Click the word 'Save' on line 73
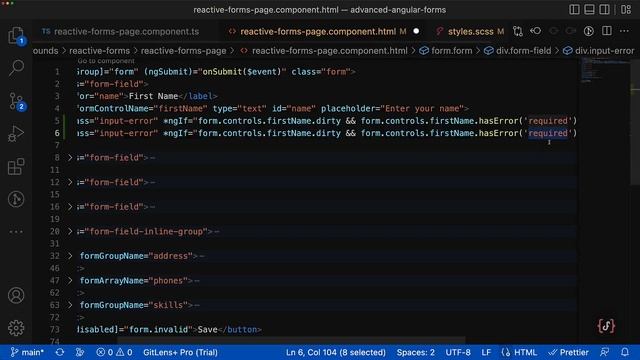Viewport: 640px width, 360px height. click(207, 329)
